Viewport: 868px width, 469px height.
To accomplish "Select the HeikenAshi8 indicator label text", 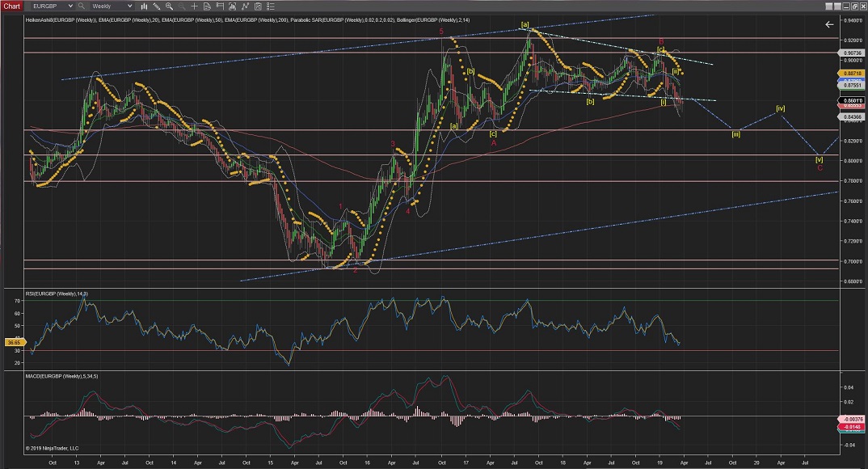I will 61,20.
